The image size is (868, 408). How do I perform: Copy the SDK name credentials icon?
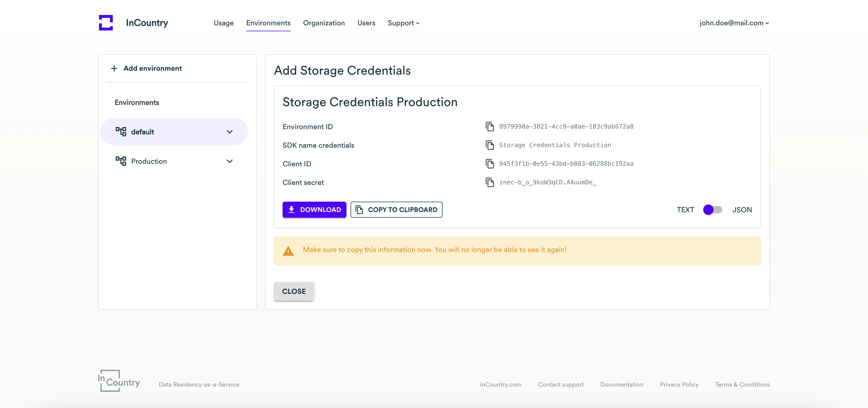[x=489, y=145]
